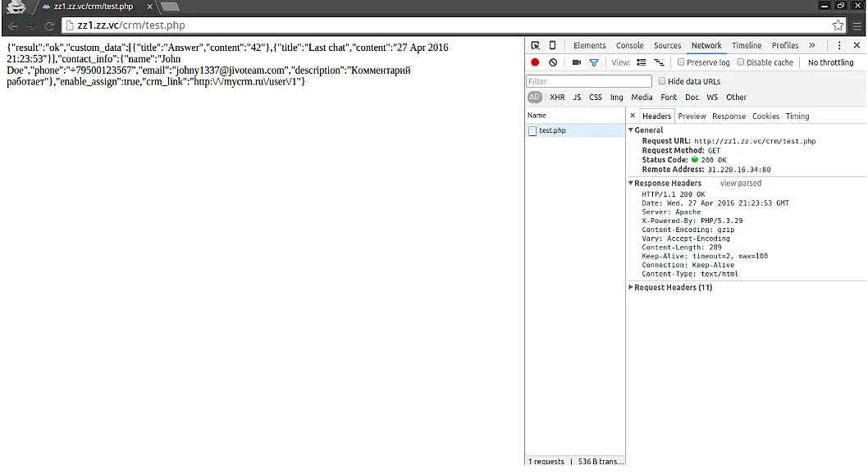868x474 pixels.
Task: Clear the network log
Action: [553, 62]
